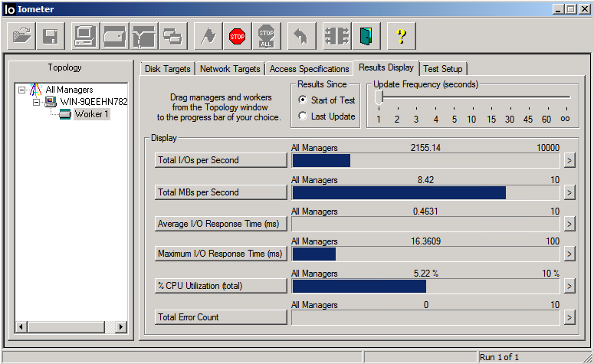Click the % CPU Utilization progress bar
Image resolution: width=594 pixels, height=364 pixels.
pyautogui.click(x=426, y=287)
